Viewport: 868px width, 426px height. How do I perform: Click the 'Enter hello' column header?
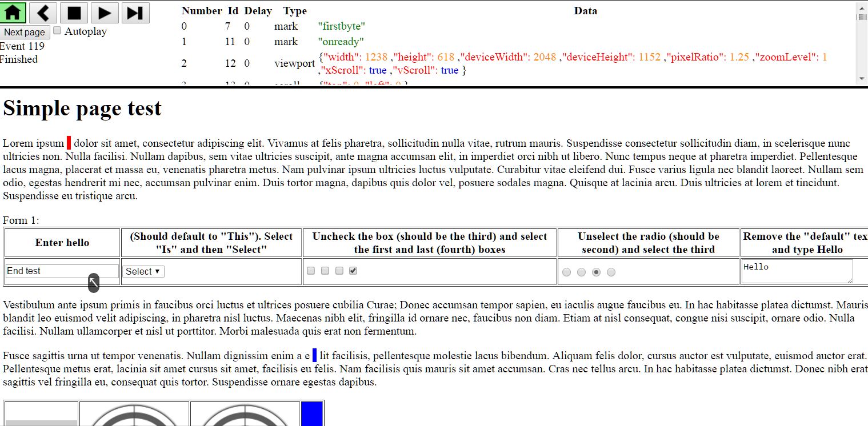tap(62, 243)
